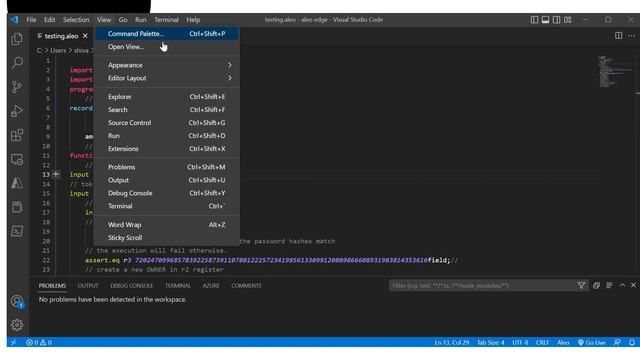Open Extensions icon in activity bar

pyautogui.click(x=17, y=135)
